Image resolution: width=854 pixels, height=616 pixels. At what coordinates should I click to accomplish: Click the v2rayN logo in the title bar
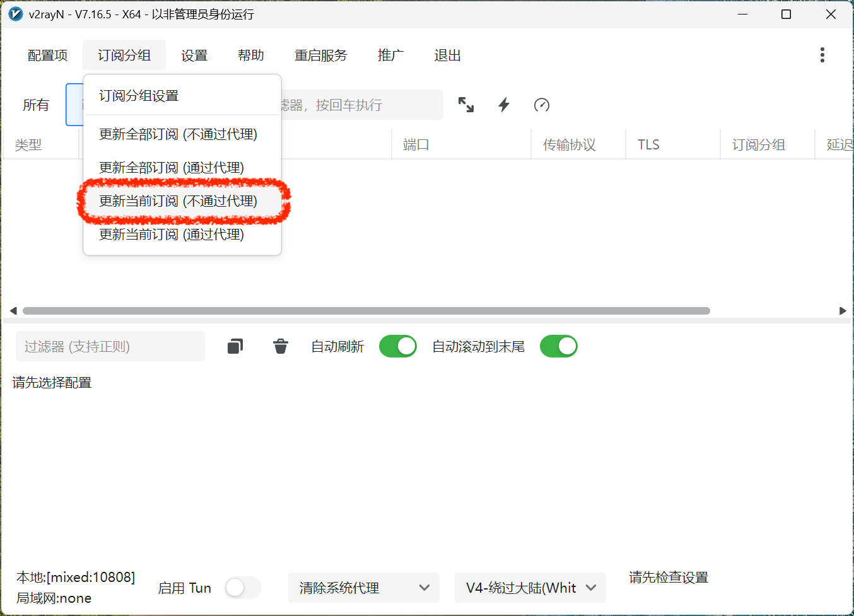pyautogui.click(x=15, y=14)
